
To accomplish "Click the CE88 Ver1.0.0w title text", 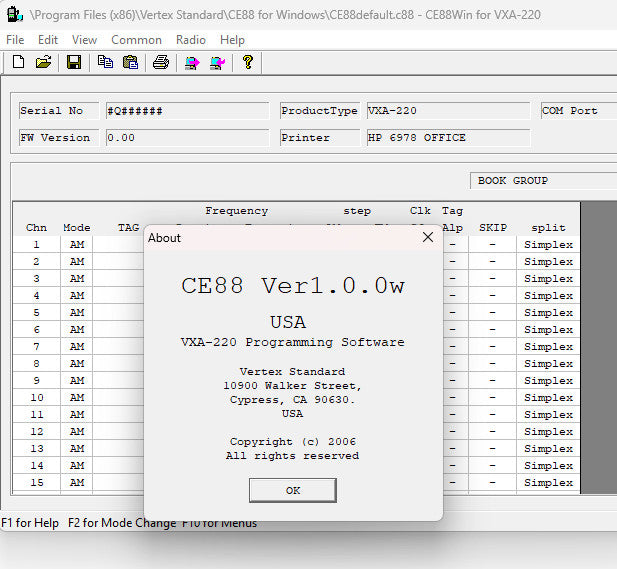I will click(292, 285).
